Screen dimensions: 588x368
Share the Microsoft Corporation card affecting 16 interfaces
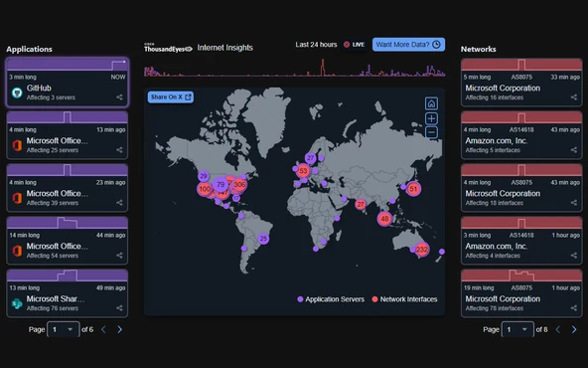click(x=574, y=97)
